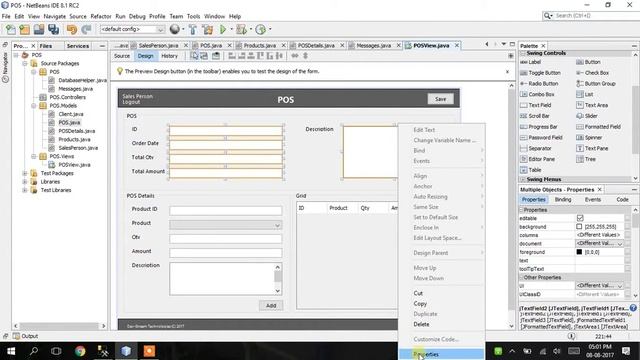
Task: Click the Preview Design icon
Action: point(216,56)
